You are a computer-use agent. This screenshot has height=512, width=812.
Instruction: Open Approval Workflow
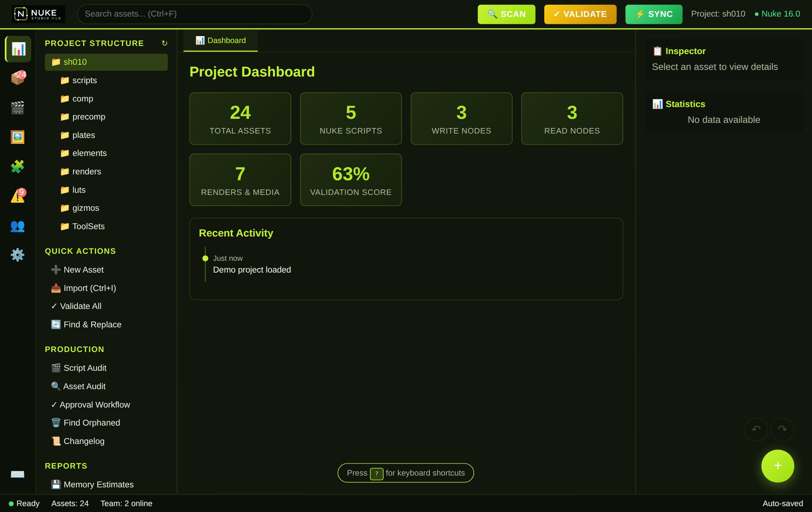point(106,405)
